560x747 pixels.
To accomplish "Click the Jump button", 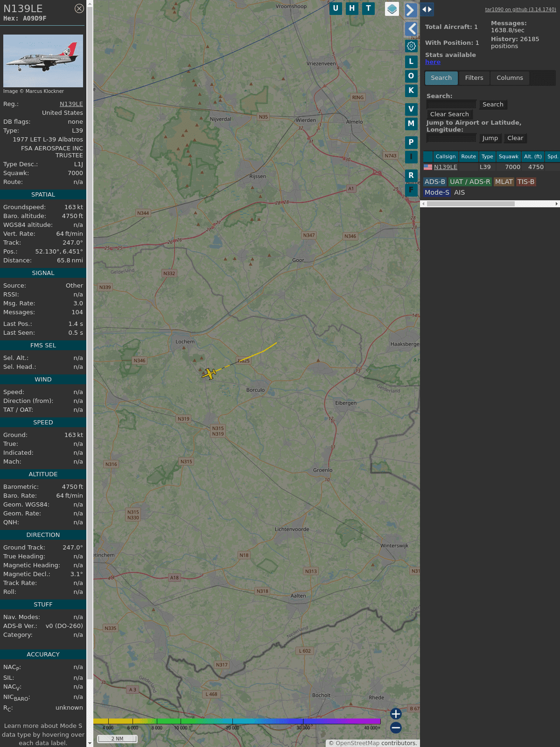I will pos(490,138).
